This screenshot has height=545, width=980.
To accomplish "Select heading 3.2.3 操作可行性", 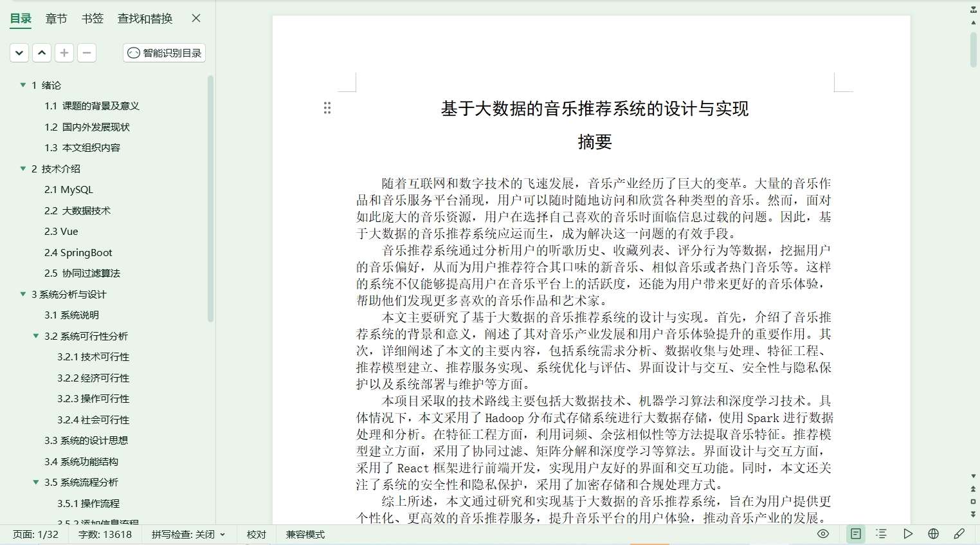I will (x=93, y=399).
